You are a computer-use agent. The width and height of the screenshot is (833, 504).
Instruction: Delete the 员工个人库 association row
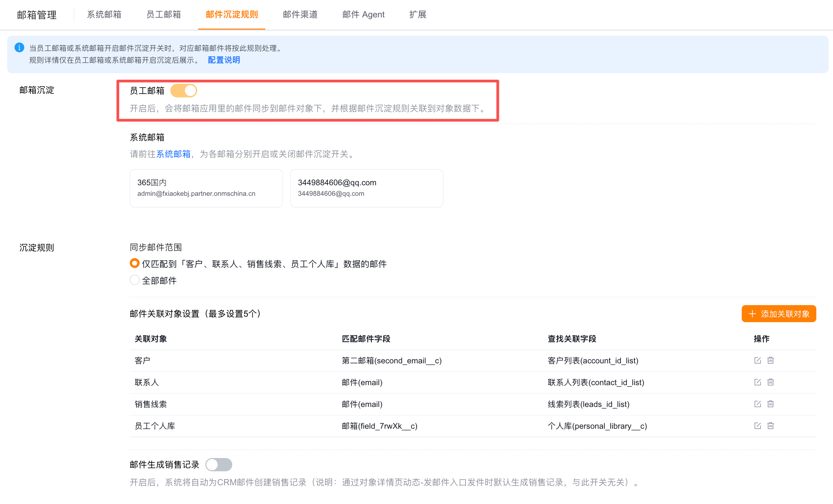click(x=770, y=426)
